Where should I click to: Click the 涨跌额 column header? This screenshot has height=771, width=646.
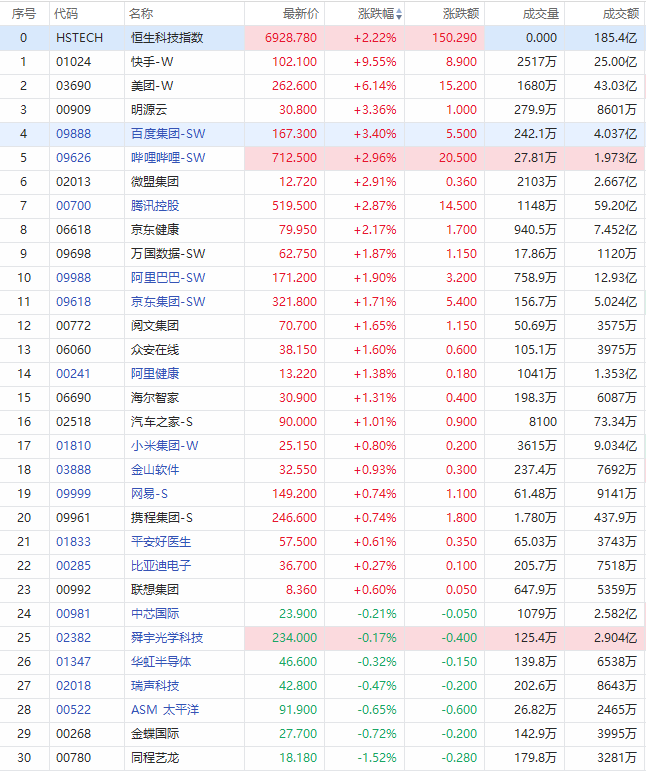461,14
